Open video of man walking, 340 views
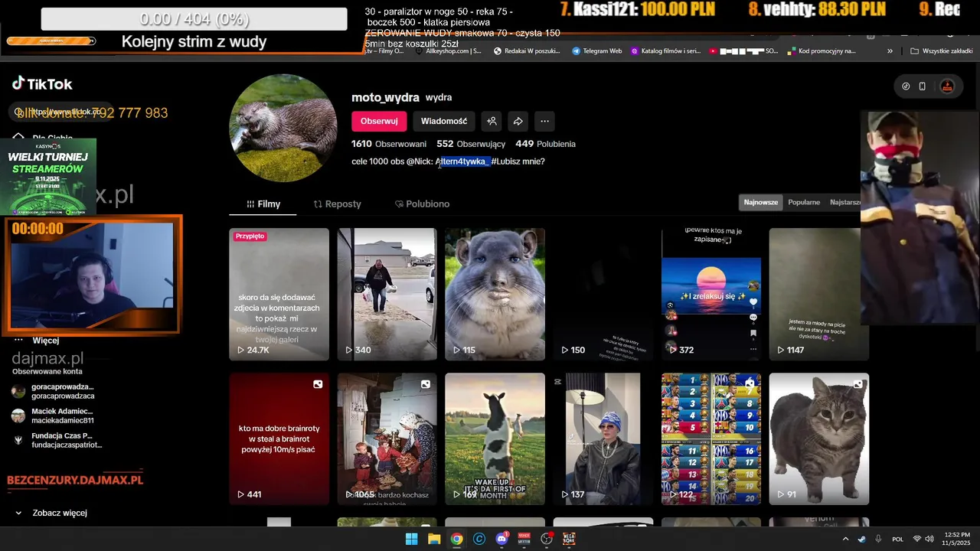The image size is (980, 551). coord(387,294)
